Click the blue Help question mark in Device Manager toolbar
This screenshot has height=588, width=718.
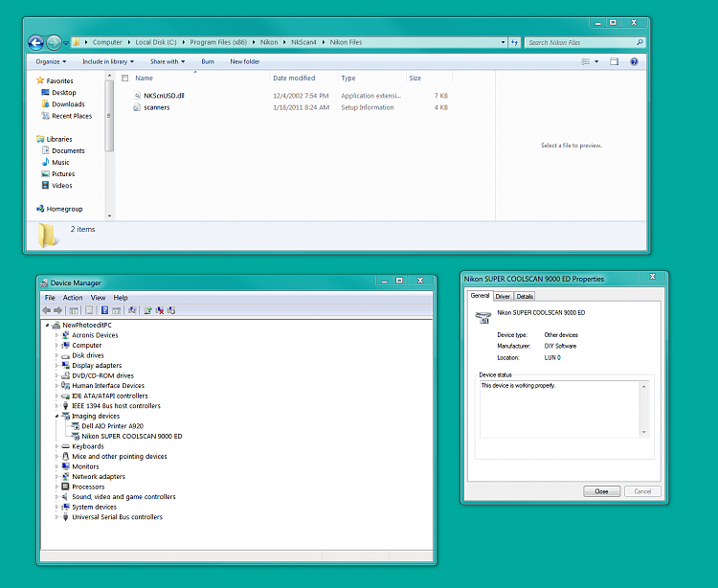click(x=105, y=310)
